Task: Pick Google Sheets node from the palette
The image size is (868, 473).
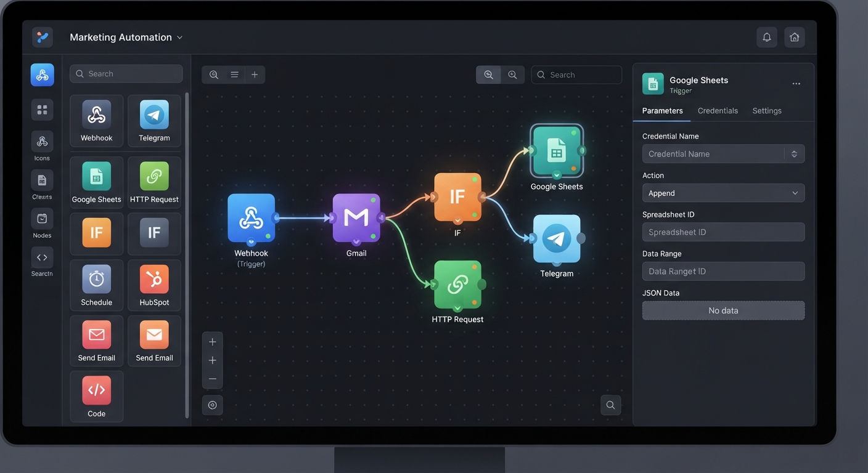Action: 97,182
